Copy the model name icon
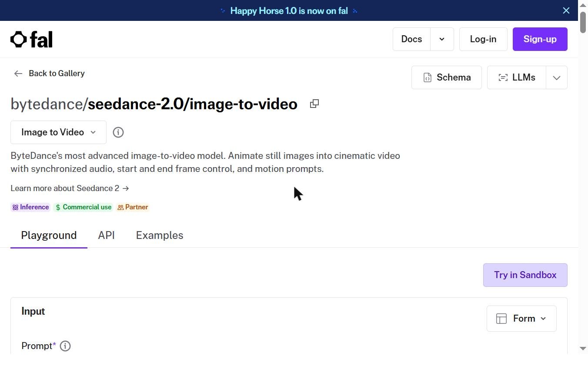The height and width of the screenshot is (373, 588). [314, 104]
